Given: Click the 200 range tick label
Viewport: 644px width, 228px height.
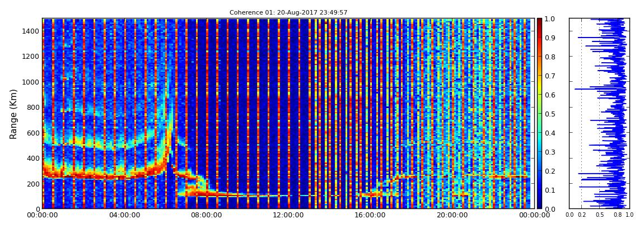Looking at the screenshot, I should [31, 184].
